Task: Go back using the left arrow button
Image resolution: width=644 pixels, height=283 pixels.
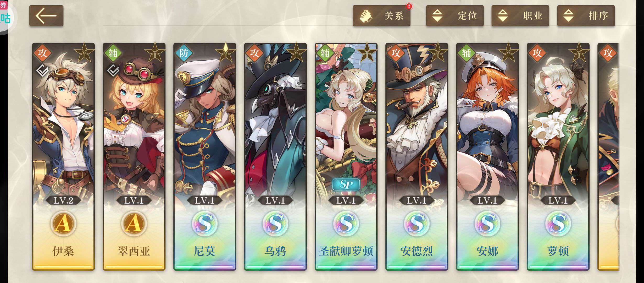Action: pyautogui.click(x=46, y=16)
